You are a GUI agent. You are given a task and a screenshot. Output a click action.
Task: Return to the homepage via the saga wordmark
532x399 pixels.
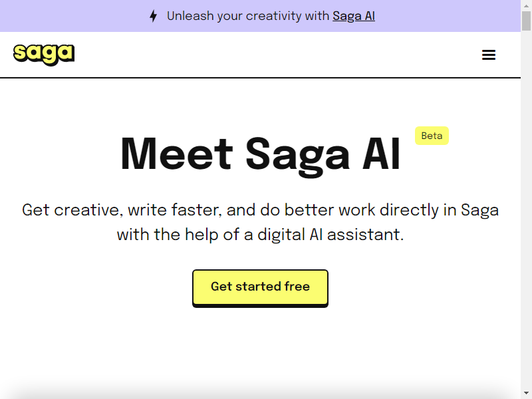point(43,54)
